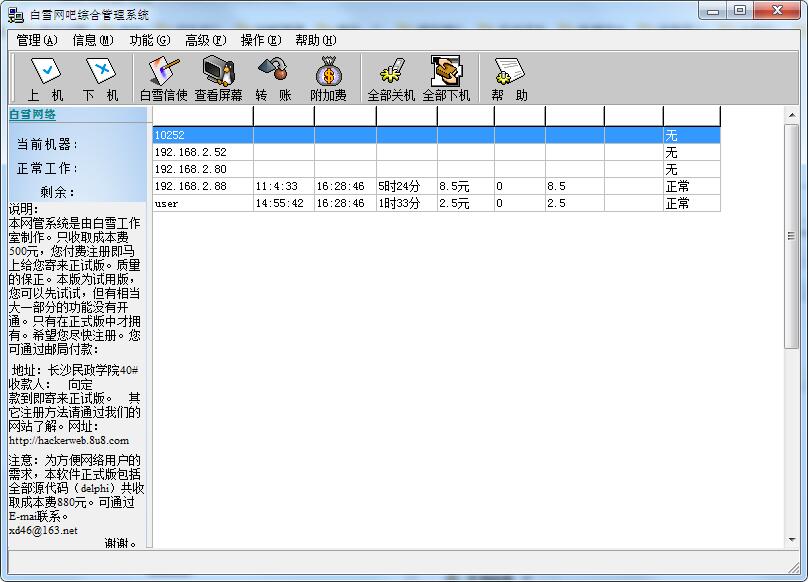808x582 pixels.
Task: Click the 查看屏幕 view screen icon
Action: [x=218, y=78]
